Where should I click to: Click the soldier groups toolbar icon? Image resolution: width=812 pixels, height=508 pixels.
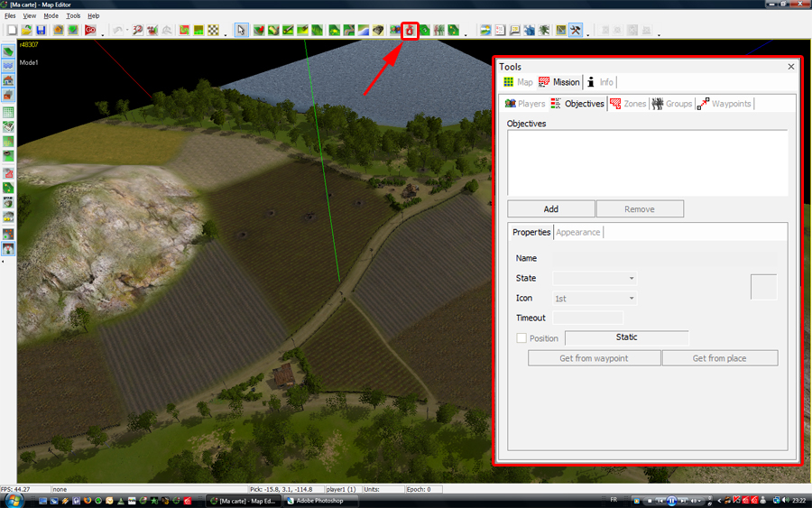(x=439, y=30)
